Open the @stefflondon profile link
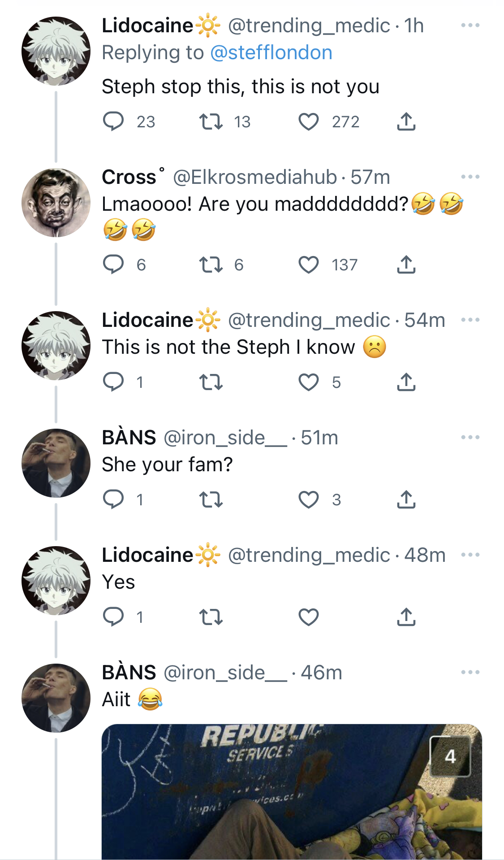This screenshot has height=860, width=504. point(271,52)
